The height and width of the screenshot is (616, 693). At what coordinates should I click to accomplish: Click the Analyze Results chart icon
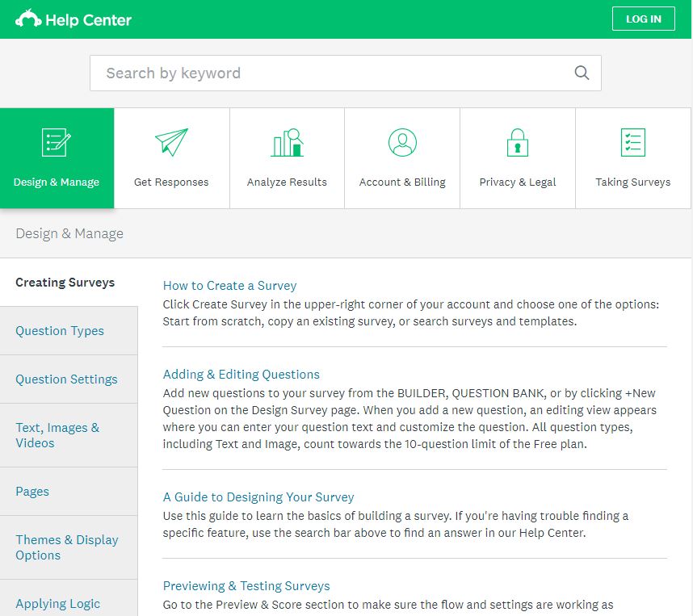pyautogui.click(x=287, y=143)
